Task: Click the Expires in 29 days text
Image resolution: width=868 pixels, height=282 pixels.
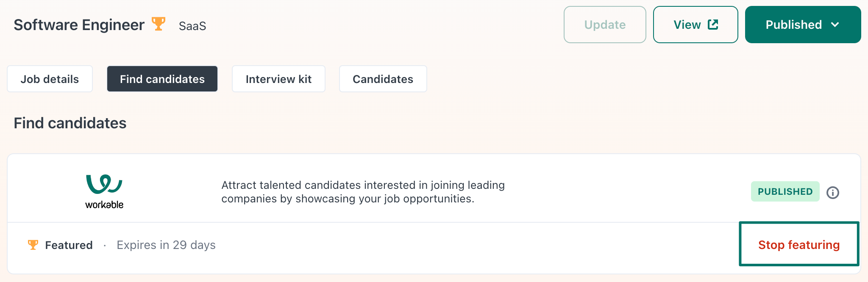Action: point(166,245)
